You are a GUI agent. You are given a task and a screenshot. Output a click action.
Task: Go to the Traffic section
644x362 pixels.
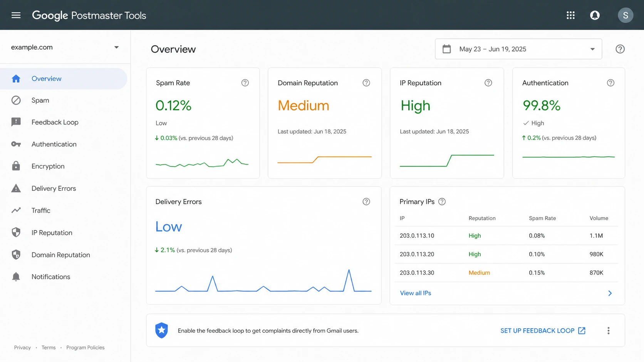pyautogui.click(x=64, y=210)
